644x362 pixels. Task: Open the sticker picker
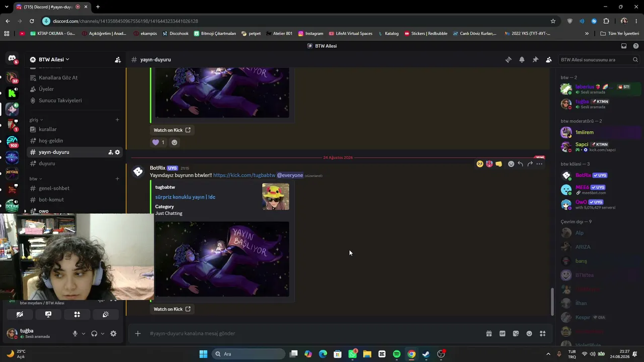[516, 333]
